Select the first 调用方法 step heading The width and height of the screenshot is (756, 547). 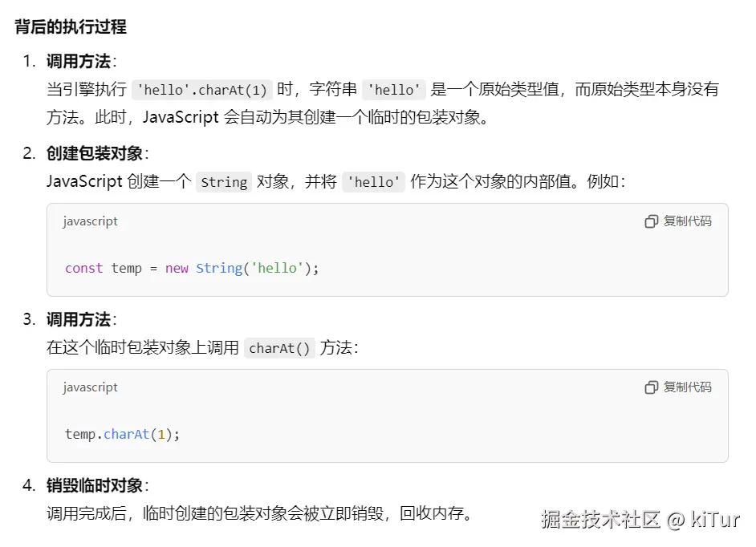(x=78, y=61)
